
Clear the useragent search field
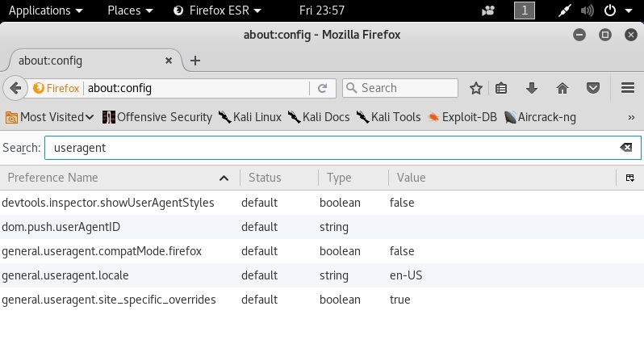[626, 147]
